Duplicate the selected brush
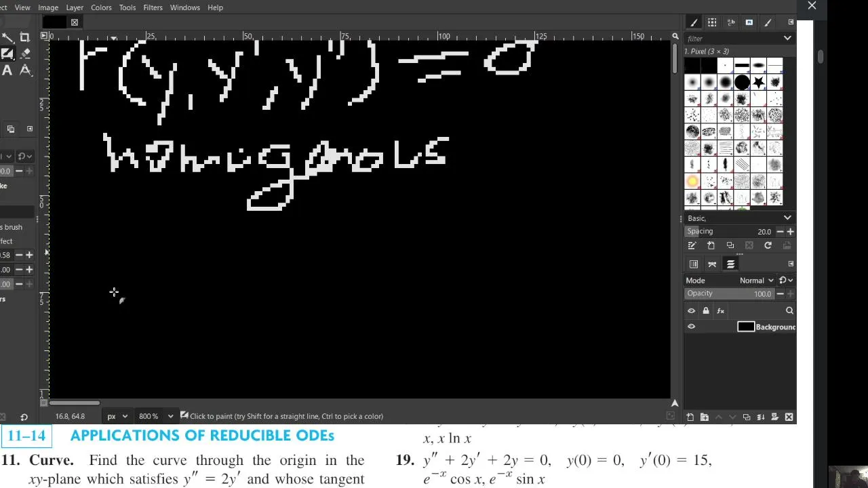Screen dimensions: 868x488 pos(730,245)
